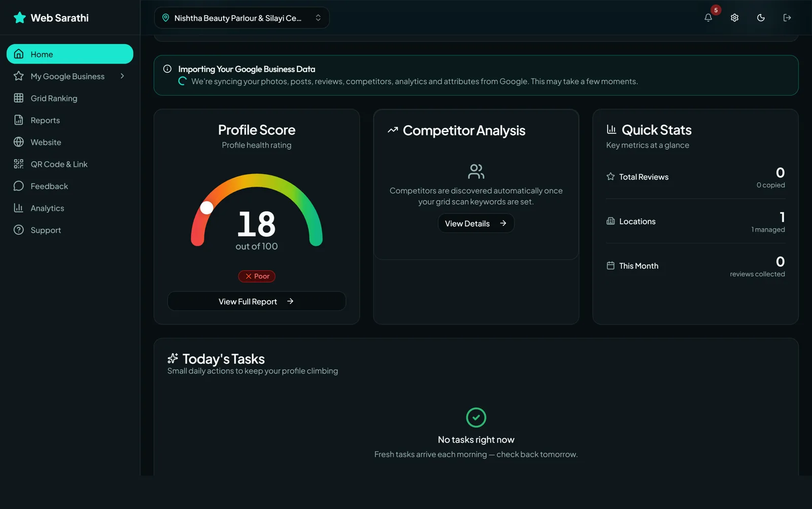812x509 pixels.
Task: Open My Google Business menu item
Action: [70, 76]
